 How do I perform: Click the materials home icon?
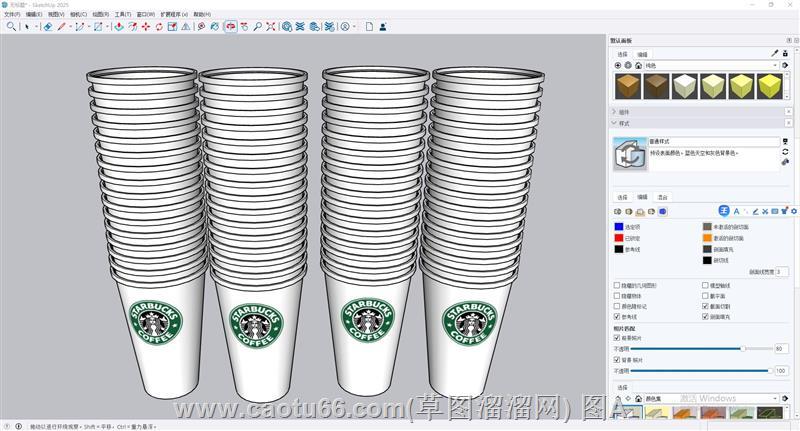(638, 65)
